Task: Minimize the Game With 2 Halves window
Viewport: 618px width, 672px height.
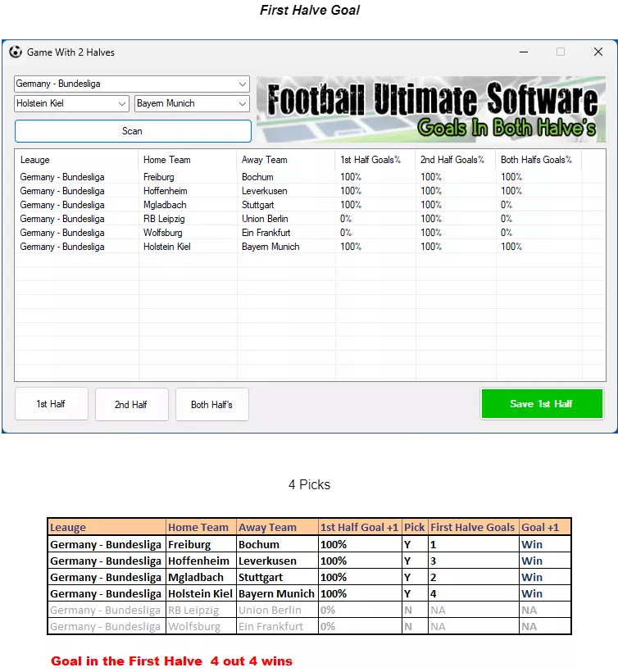Action: point(523,52)
